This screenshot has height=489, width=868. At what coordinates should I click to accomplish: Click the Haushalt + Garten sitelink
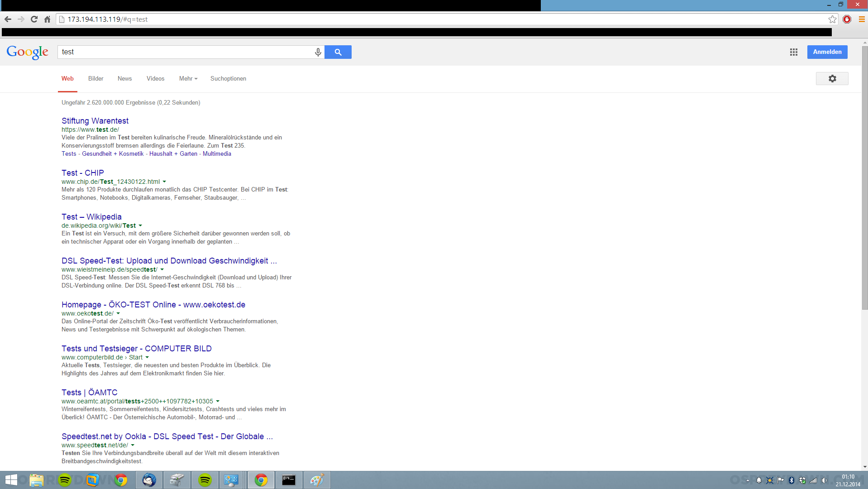pos(173,153)
